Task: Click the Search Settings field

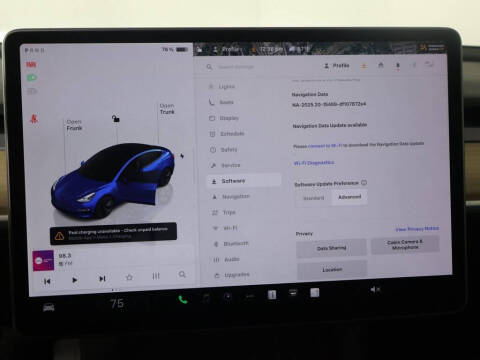Action: click(236, 67)
